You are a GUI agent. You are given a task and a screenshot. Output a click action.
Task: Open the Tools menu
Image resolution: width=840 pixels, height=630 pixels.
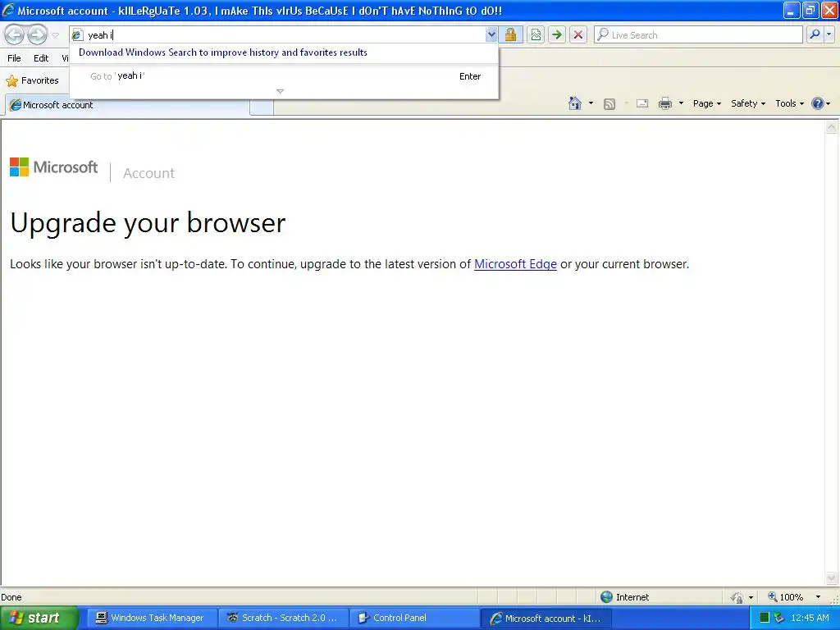tap(790, 103)
